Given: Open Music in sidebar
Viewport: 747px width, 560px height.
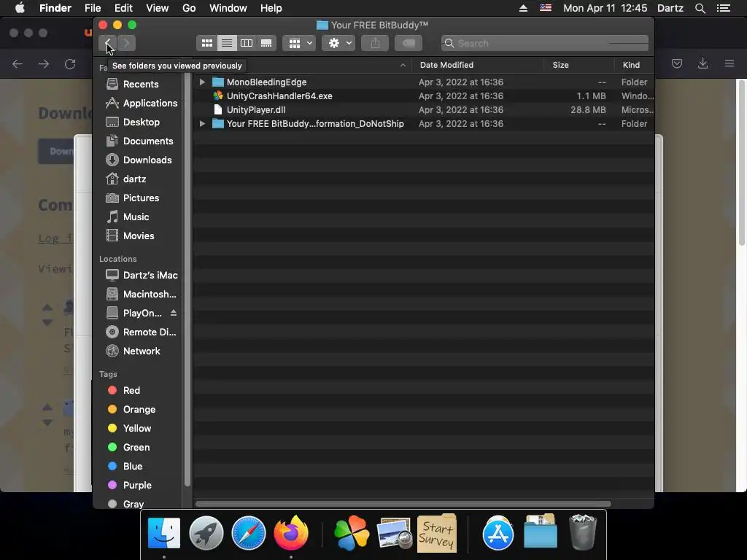Looking at the screenshot, I should click(x=136, y=217).
